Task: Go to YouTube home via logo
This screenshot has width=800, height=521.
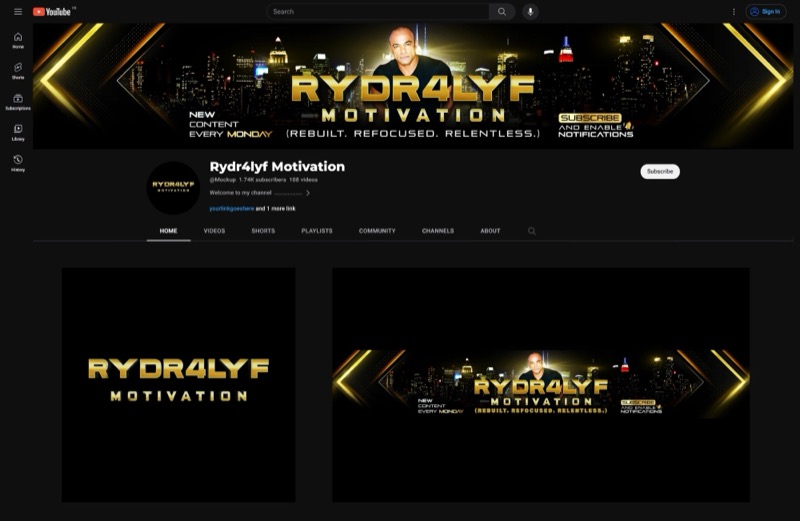Action: 52,12
